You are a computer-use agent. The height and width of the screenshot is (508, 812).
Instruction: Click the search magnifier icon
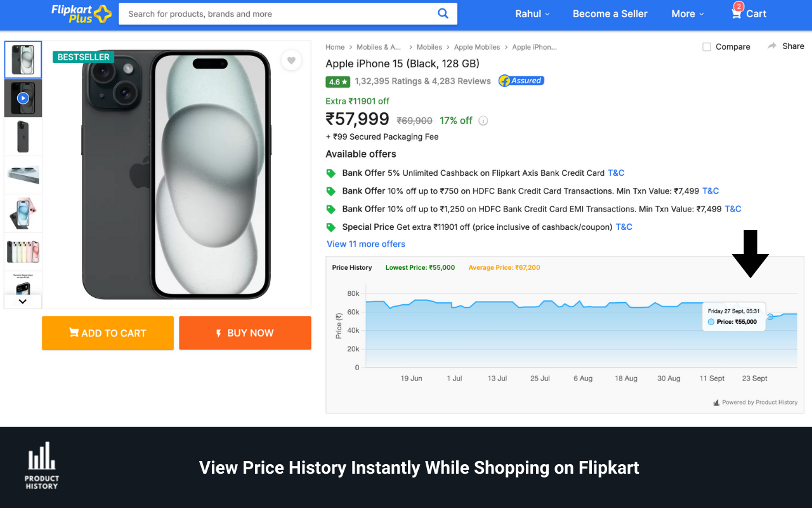443,13
